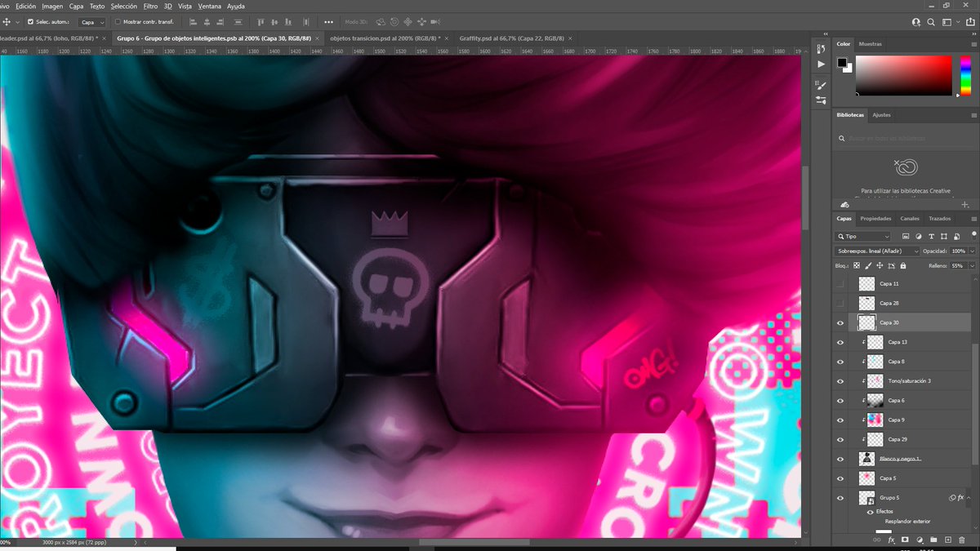
Task: Open Capas panel menu
Action: [x=974, y=219]
